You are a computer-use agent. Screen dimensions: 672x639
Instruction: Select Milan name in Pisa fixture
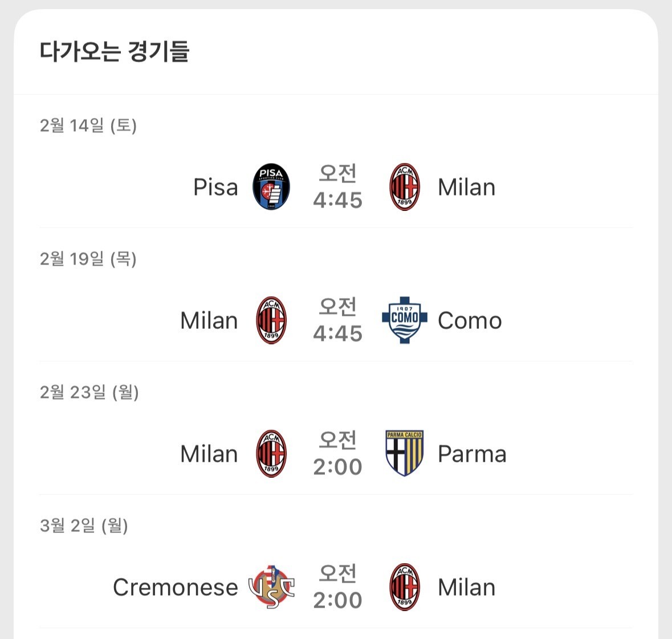click(466, 187)
